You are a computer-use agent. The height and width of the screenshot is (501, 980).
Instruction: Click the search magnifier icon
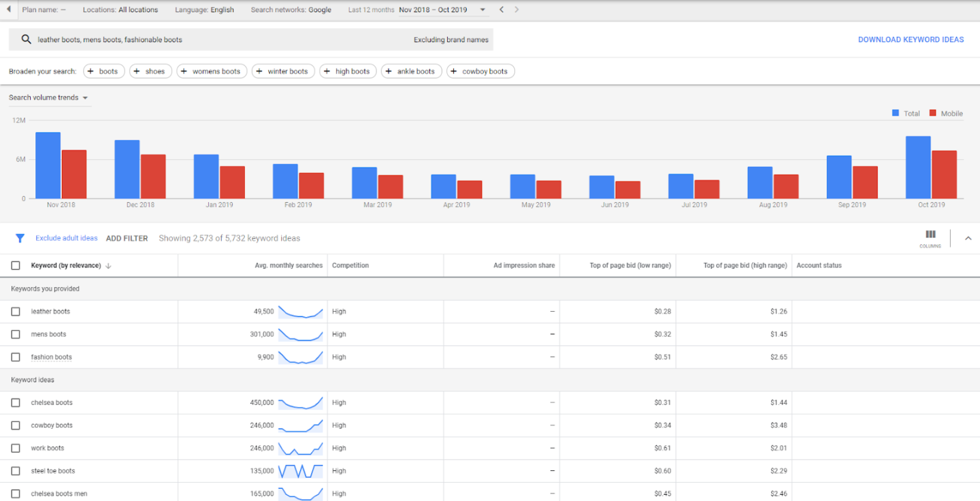coord(27,39)
